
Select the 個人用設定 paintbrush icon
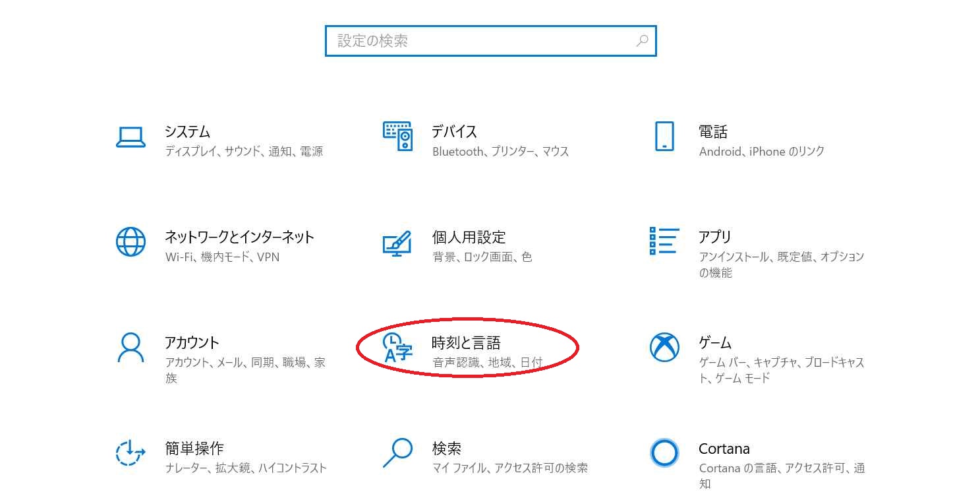coord(397,243)
